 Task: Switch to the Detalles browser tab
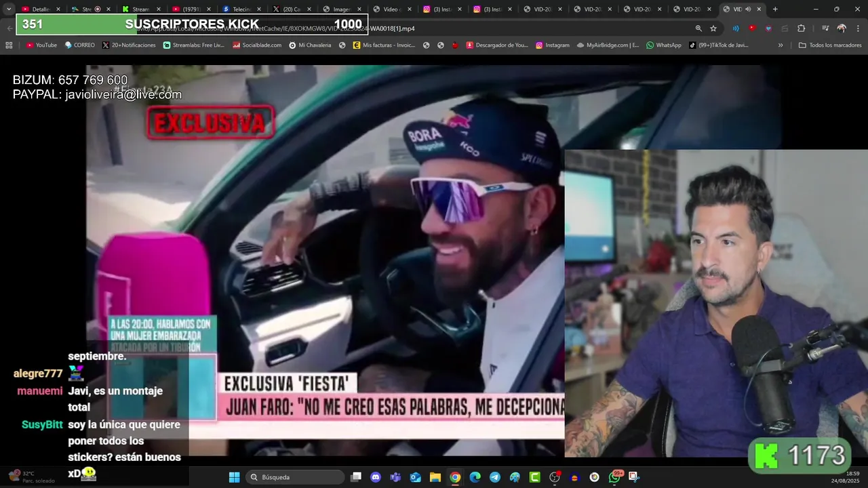tap(40, 9)
